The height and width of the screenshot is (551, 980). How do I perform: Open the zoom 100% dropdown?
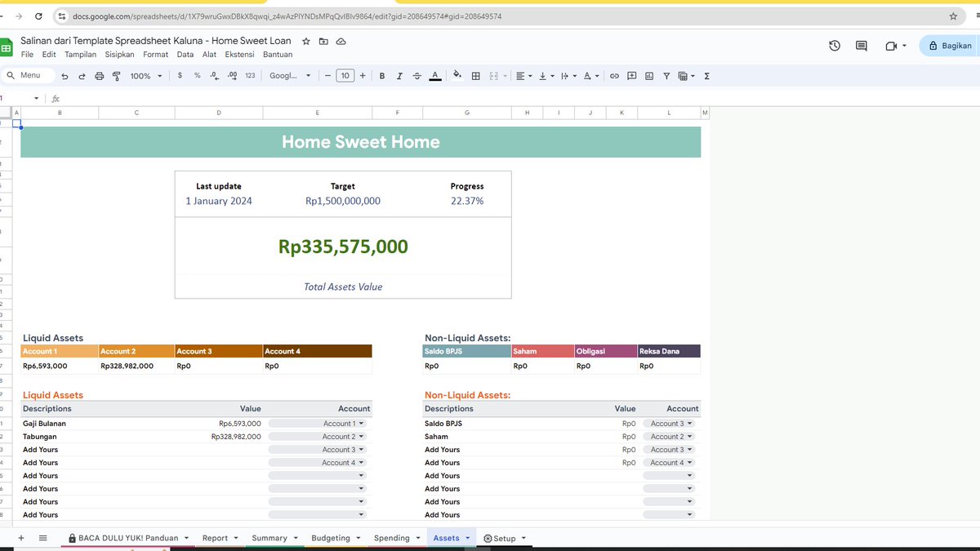(146, 76)
